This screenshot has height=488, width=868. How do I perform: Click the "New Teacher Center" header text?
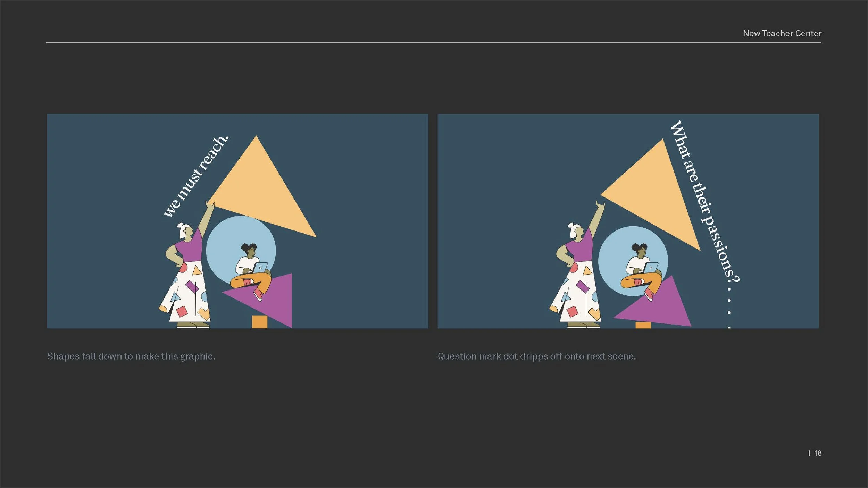[x=782, y=33]
